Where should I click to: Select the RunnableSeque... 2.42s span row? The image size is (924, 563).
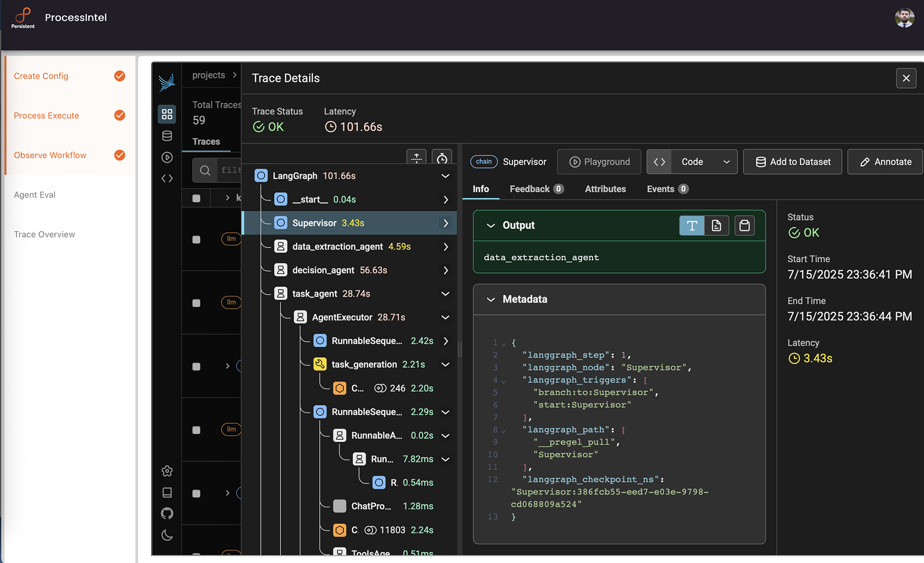point(349,341)
